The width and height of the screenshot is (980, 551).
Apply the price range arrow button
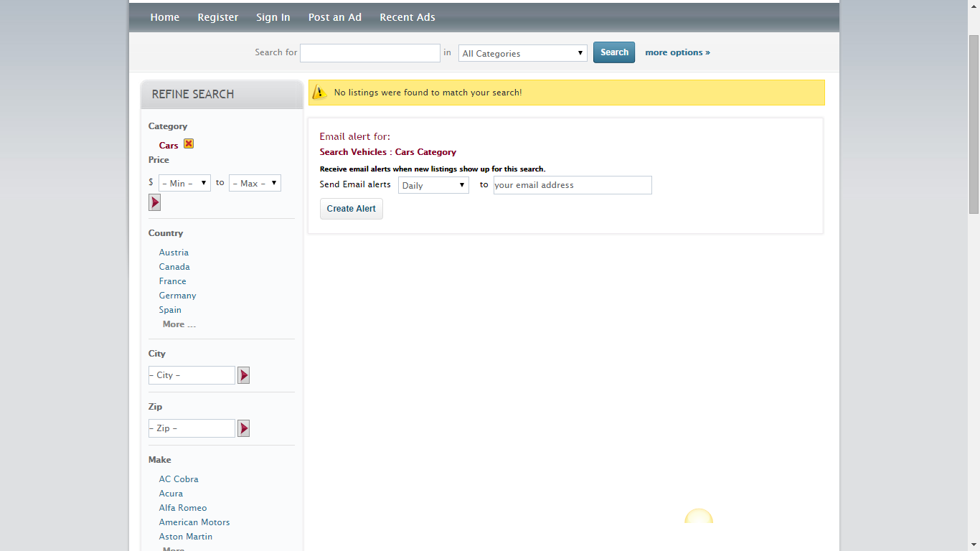click(x=154, y=203)
